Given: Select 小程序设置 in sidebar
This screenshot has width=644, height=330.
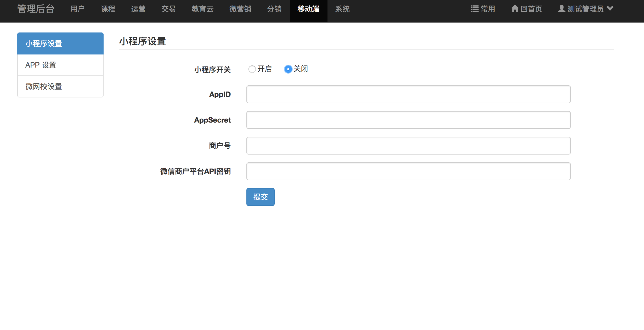Looking at the screenshot, I should (60, 43).
